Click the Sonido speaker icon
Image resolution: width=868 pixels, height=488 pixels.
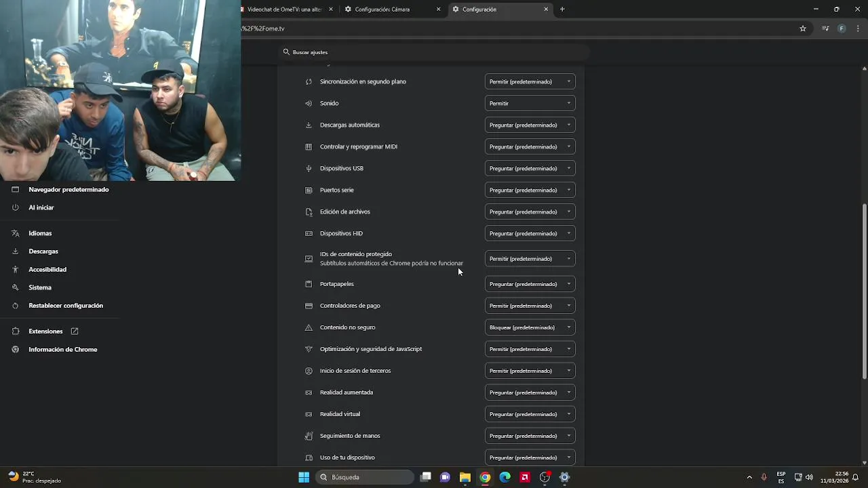click(309, 103)
